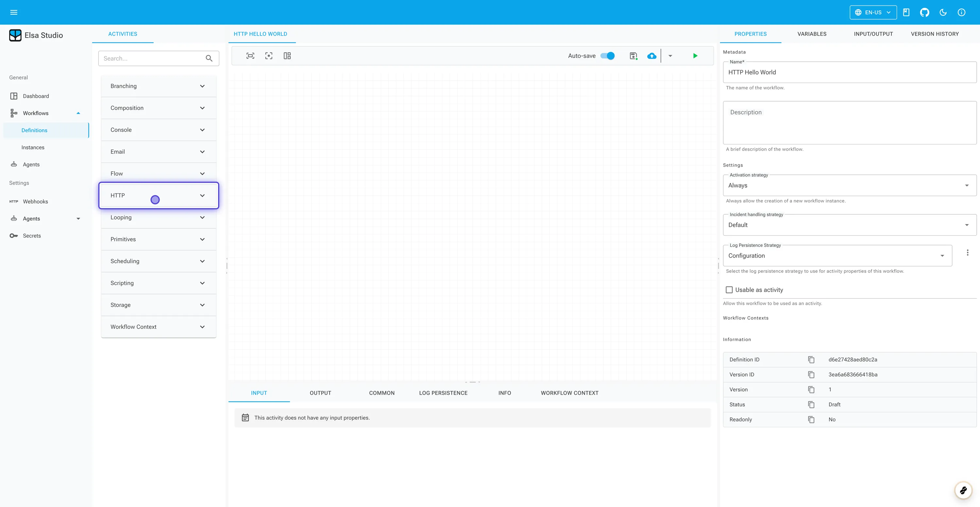Check the Usable as activity checkbox
This screenshot has height=507, width=980.
[729, 290]
